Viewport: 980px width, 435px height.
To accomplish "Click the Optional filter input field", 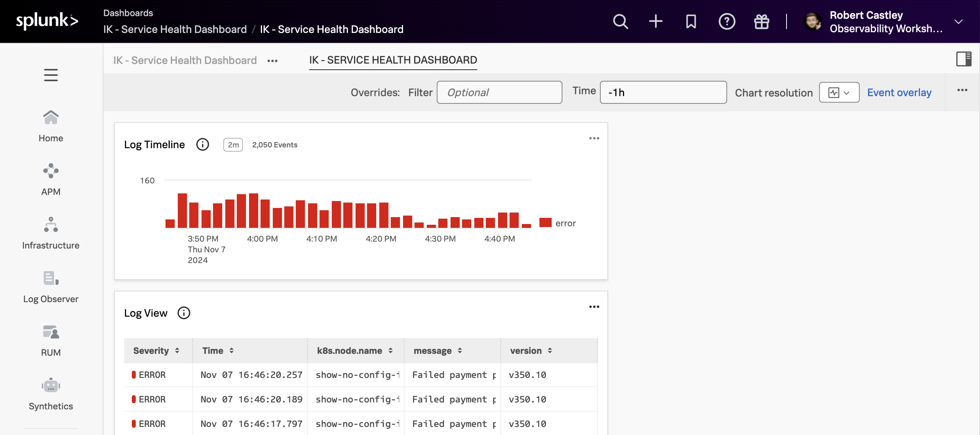I will (499, 92).
